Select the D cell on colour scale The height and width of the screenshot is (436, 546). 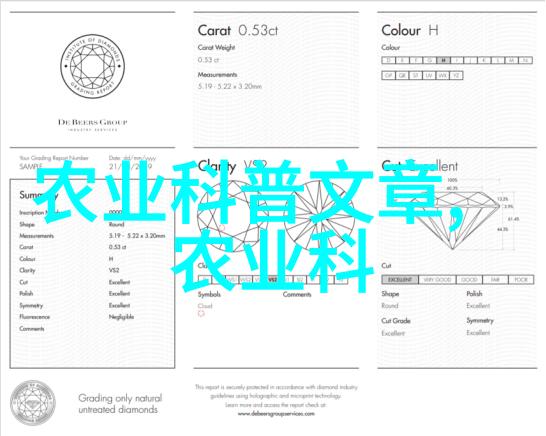point(388,60)
